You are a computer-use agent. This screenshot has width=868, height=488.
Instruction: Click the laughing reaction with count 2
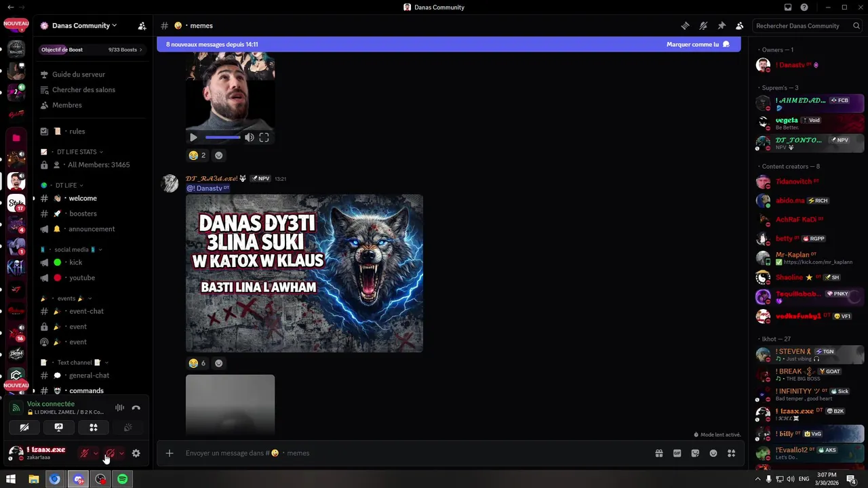coord(197,155)
